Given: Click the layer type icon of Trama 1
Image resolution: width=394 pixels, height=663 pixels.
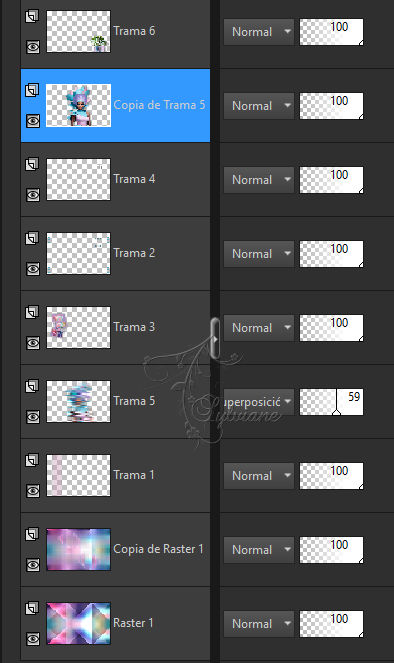Looking at the screenshot, I should click(x=32, y=460).
